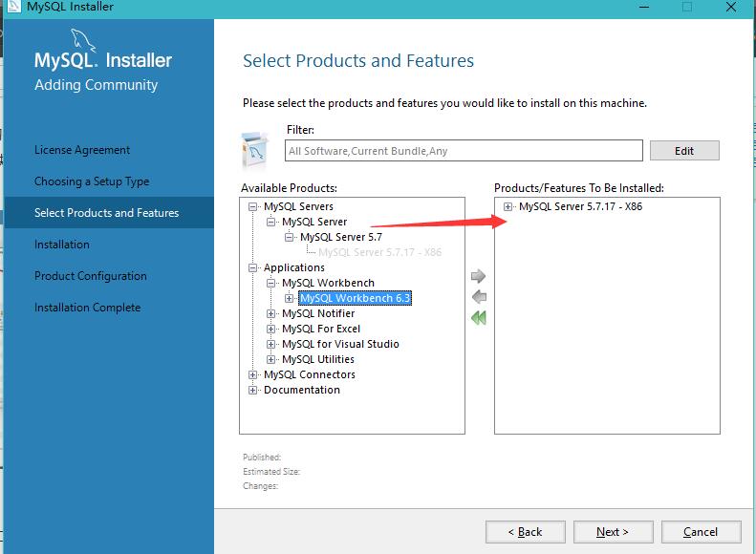Click the Filter text field
This screenshot has height=554, width=756.
464,151
